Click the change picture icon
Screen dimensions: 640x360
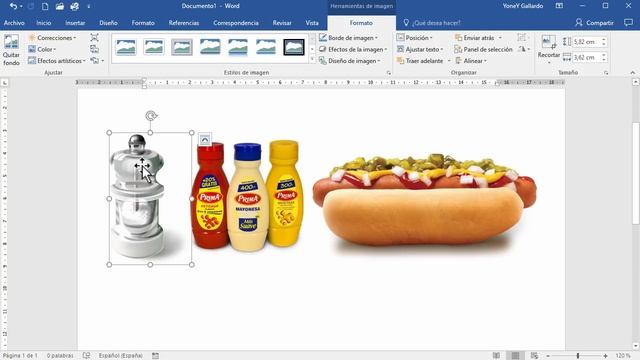[x=94, y=49]
